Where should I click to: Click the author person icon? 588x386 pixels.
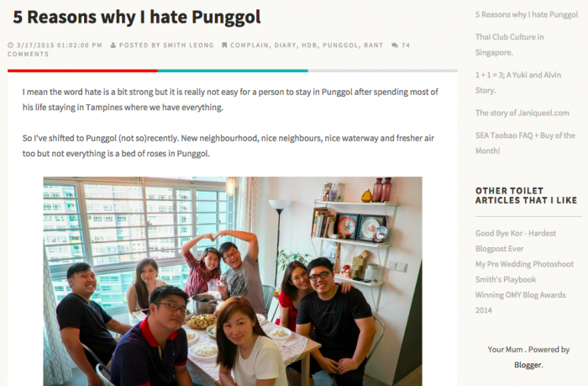click(x=113, y=45)
